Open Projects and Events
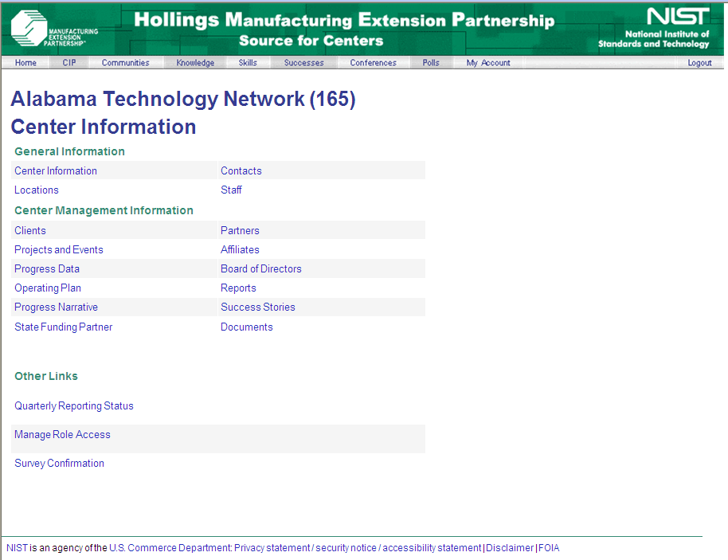Viewport: 728px width, 560px height. tap(58, 250)
